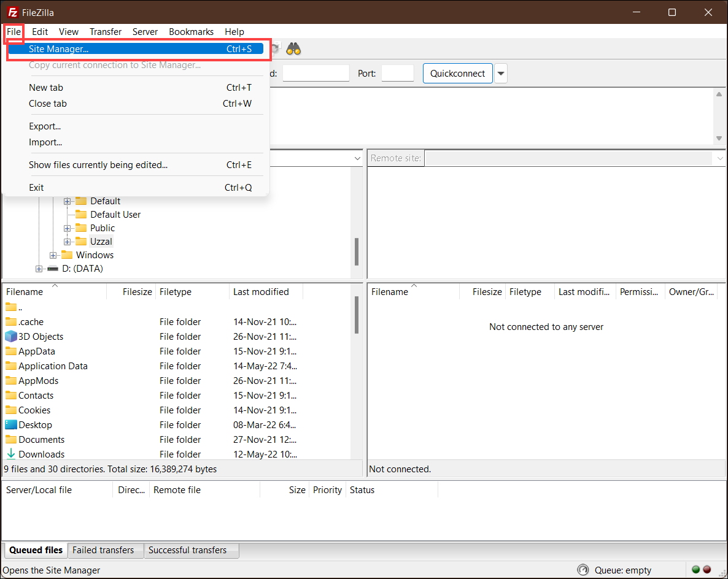
Task: Click the Port input field
Action: pos(397,74)
